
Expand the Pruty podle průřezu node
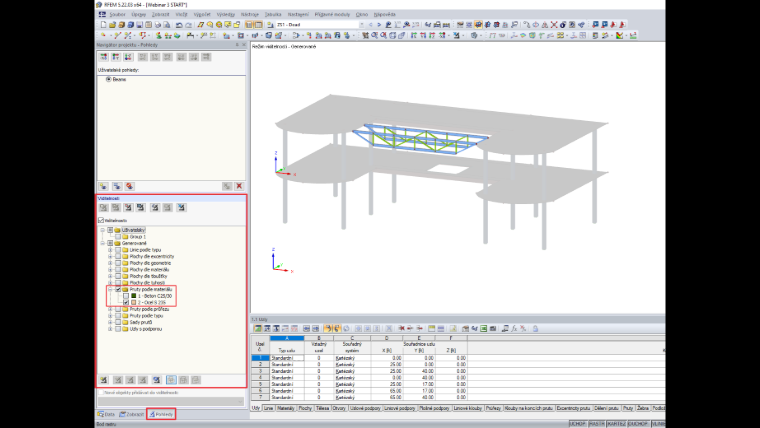pos(110,309)
